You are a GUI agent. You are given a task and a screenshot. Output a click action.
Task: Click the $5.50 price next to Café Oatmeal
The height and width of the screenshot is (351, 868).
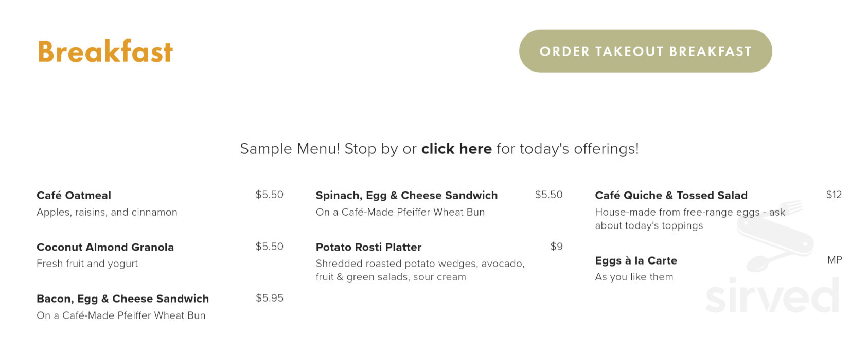click(270, 195)
